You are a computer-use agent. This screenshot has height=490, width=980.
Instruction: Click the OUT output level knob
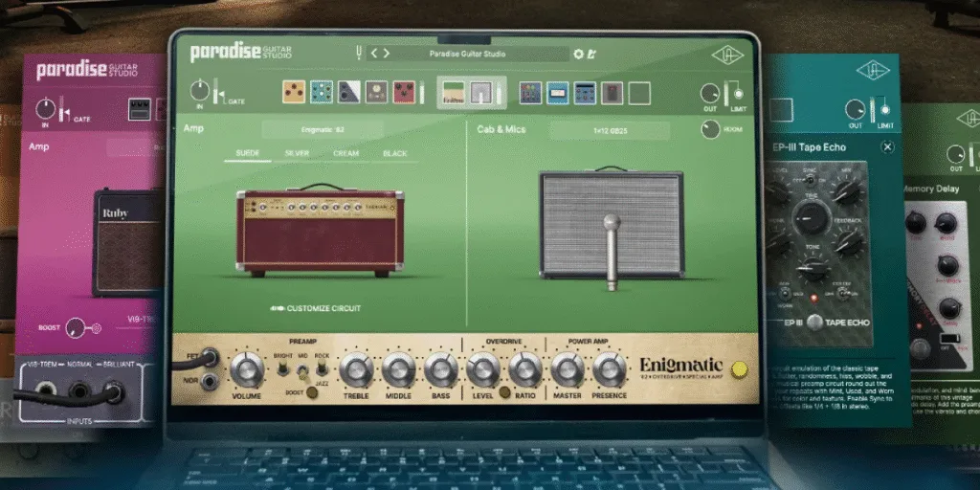710,94
